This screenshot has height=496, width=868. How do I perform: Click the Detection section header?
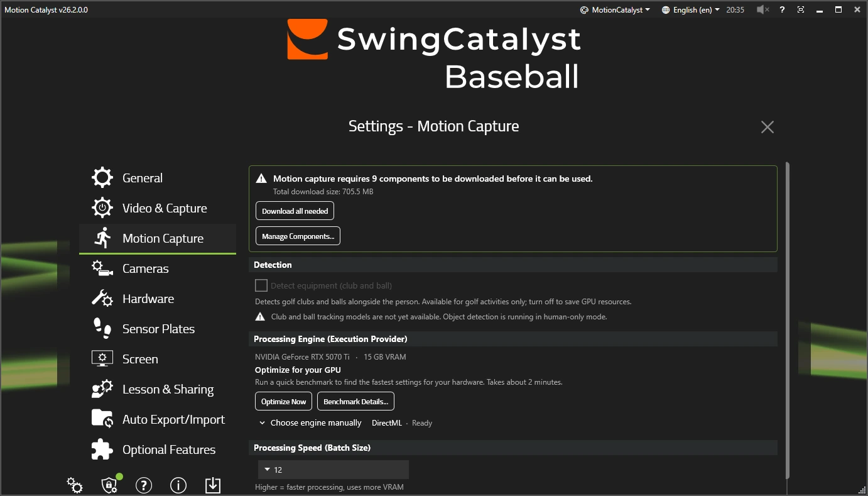[513, 265]
